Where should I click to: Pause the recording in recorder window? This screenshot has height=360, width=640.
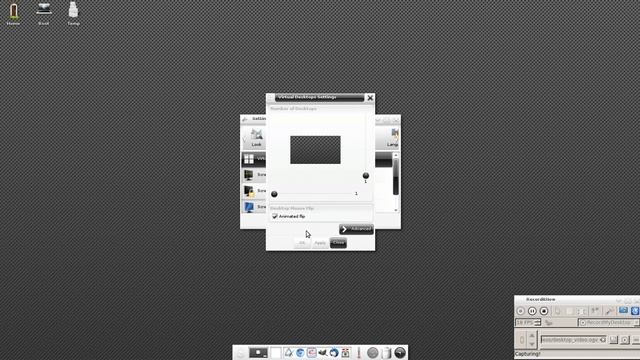[x=532, y=311]
